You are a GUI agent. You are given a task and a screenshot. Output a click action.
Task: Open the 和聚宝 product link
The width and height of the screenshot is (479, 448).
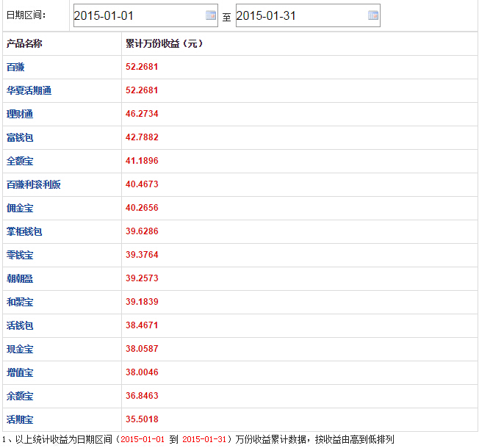tap(20, 302)
